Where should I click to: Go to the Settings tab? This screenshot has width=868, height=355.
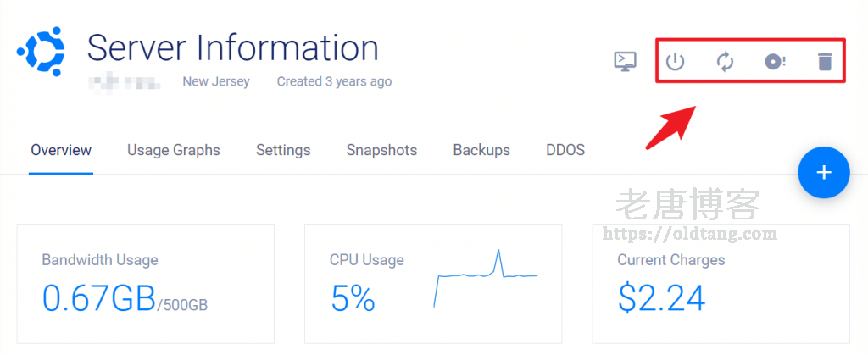click(283, 150)
